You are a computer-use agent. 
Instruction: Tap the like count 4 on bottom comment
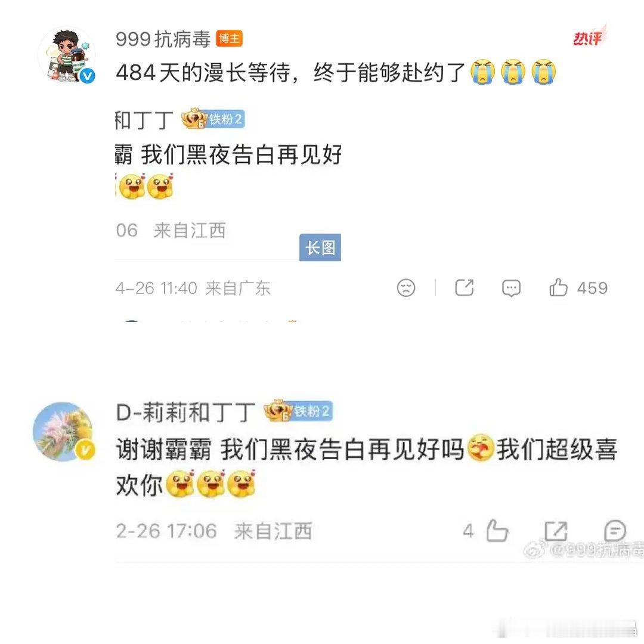[468, 531]
